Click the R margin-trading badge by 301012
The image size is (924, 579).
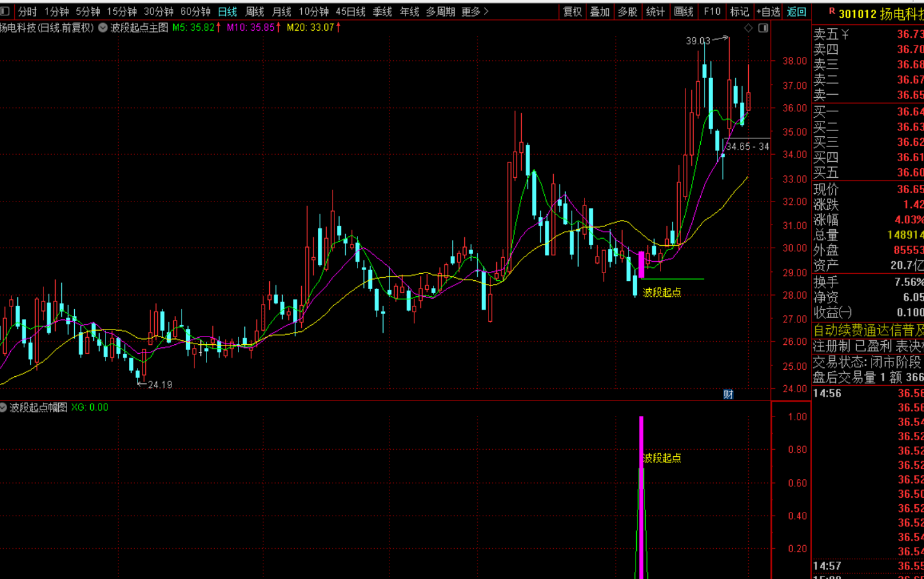coord(832,12)
